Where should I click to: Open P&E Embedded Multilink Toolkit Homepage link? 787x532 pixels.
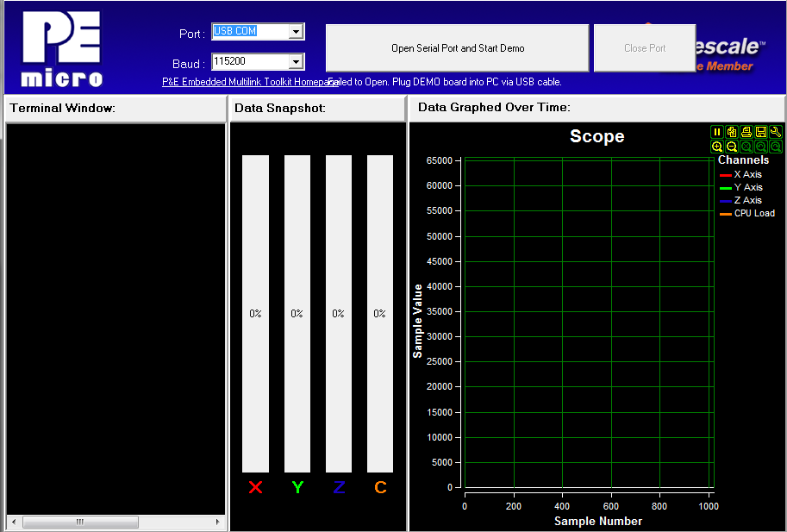click(x=246, y=82)
